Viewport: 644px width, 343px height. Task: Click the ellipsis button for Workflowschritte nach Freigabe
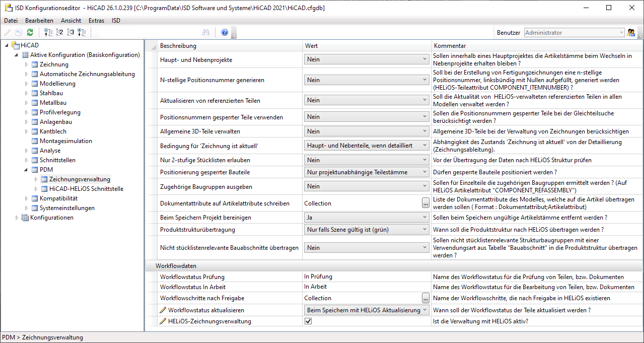(425, 298)
